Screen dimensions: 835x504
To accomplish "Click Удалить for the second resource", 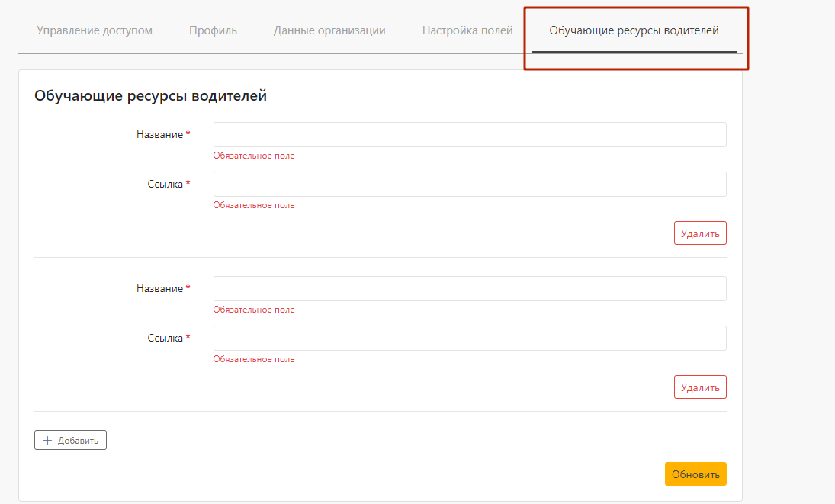I will [700, 387].
